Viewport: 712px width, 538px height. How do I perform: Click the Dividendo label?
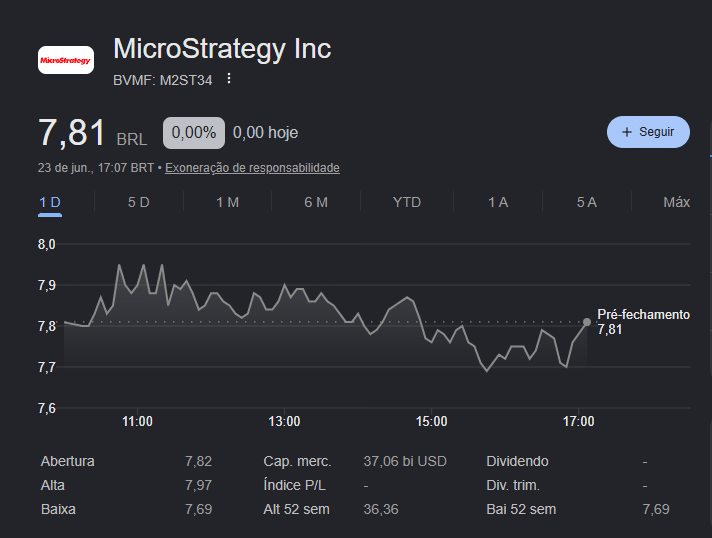(x=517, y=461)
